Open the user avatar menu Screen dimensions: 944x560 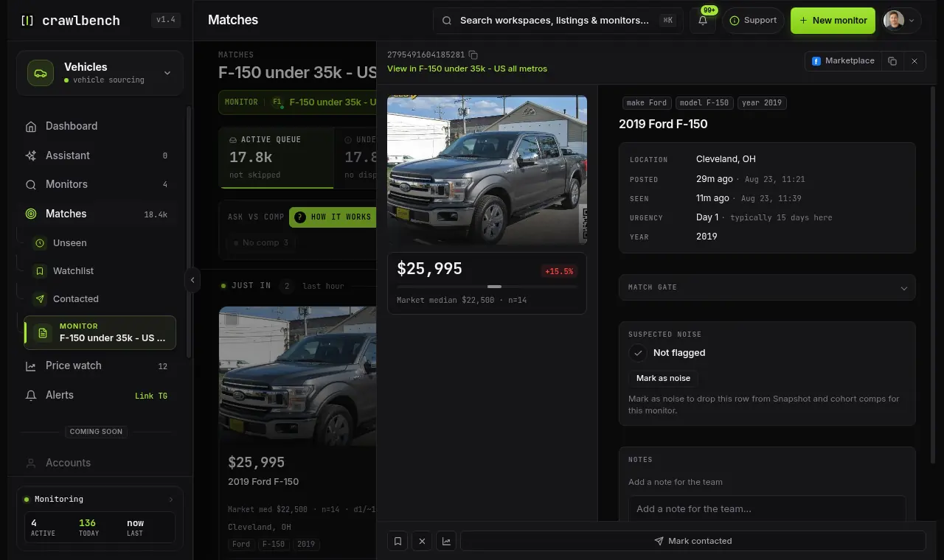click(901, 21)
